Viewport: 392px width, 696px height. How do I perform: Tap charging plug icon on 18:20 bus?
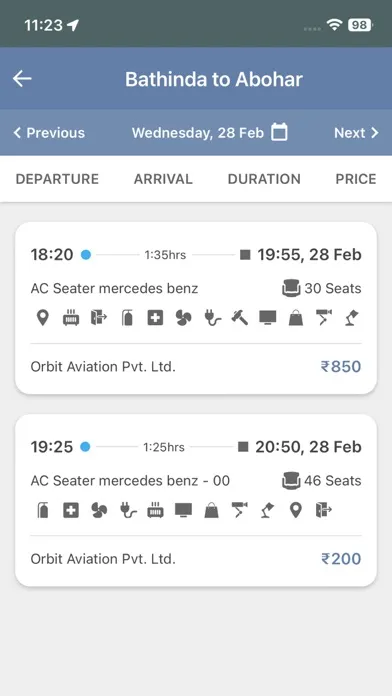tap(212, 318)
